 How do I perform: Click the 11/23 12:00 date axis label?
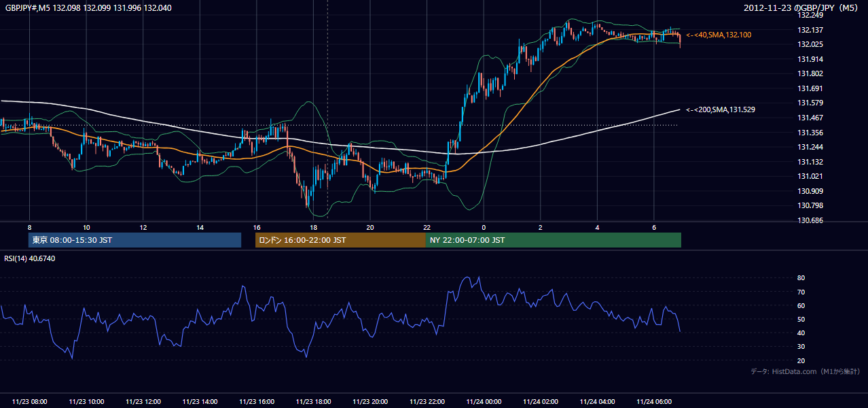pos(143,402)
